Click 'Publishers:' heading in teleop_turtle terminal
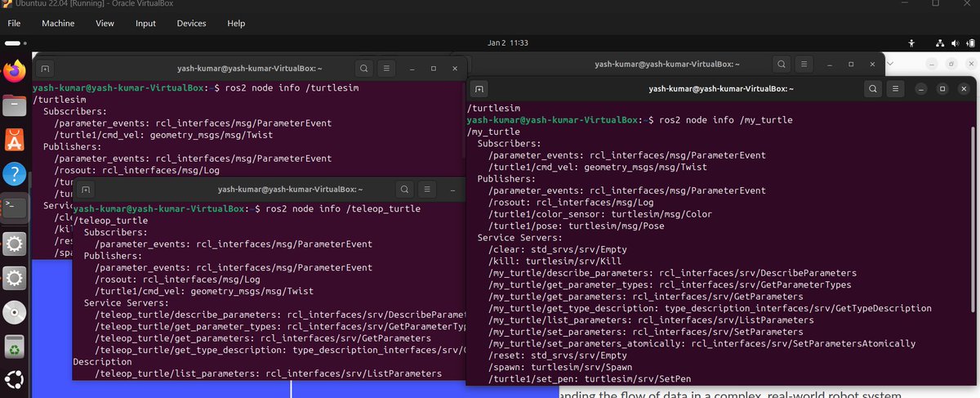 (x=113, y=256)
